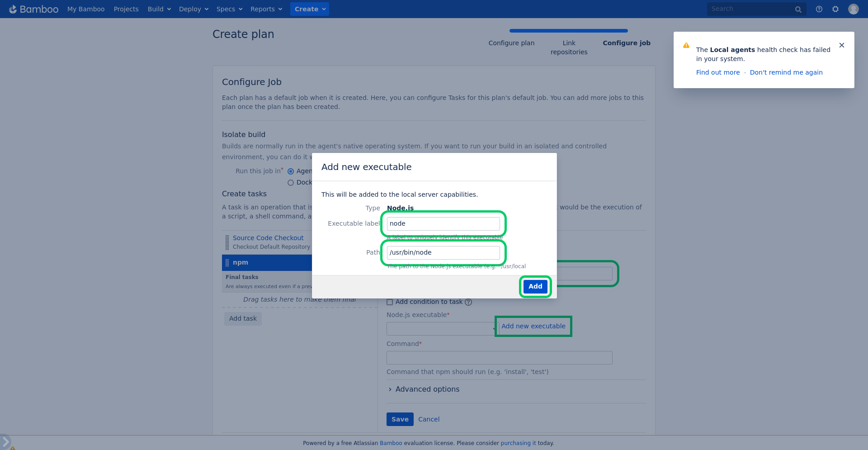Focus the Path input field
The width and height of the screenshot is (868, 450).
(443, 253)
